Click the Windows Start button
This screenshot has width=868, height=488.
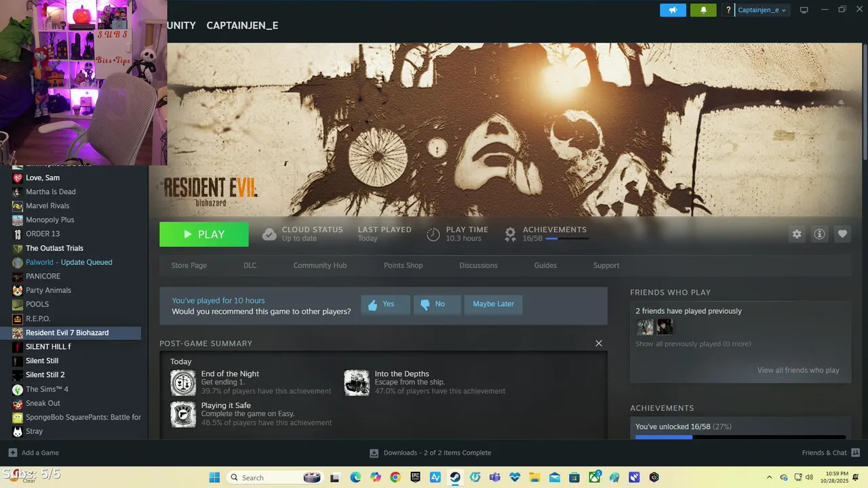click(214, 477)
